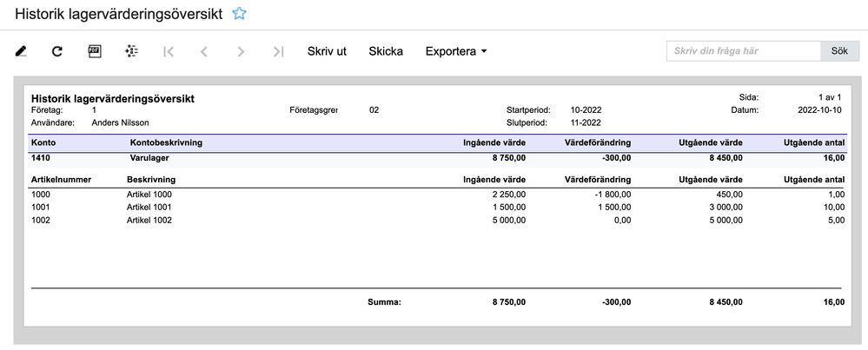Click Skriv ut to print report
The height and width of the screenshot is (350, 868).
click(327, 51)
